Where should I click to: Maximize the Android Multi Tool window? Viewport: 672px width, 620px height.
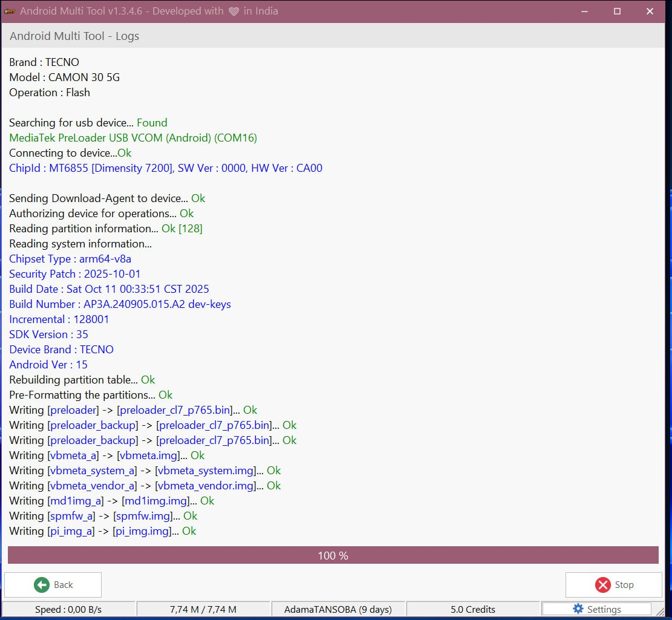(x=617, y=11)
